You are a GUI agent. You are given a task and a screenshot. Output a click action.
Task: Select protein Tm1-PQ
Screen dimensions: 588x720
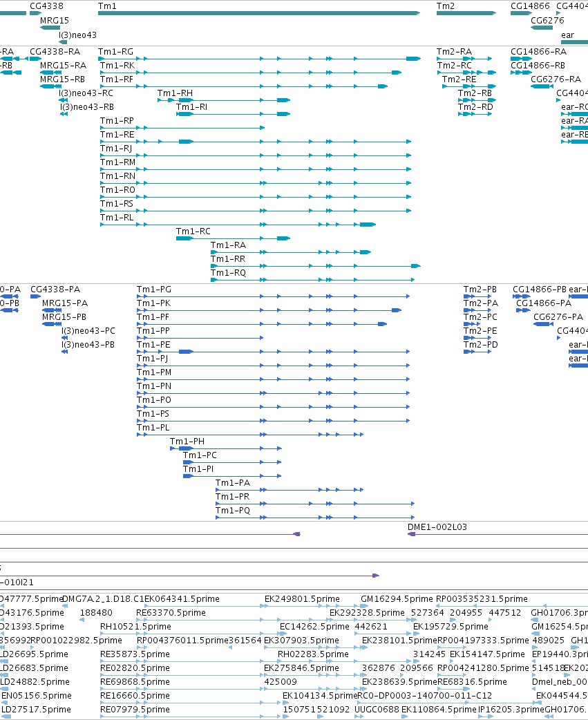coord(315,517)
